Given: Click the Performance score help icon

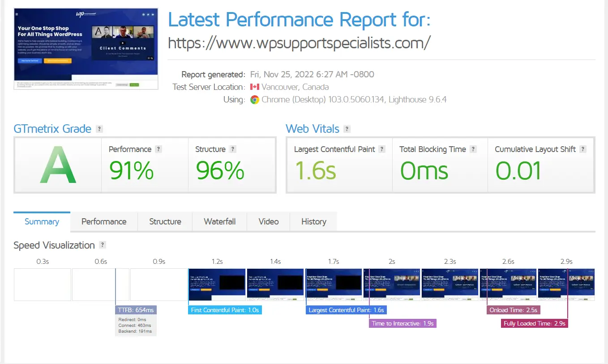Looking at the screenshot, I should [x=158, y=149].
